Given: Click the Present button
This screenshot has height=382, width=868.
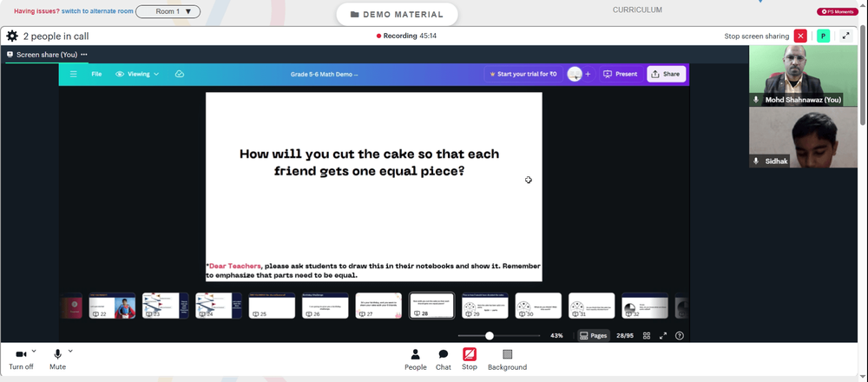Looking at the screenshot, I should tap(621, 74).
